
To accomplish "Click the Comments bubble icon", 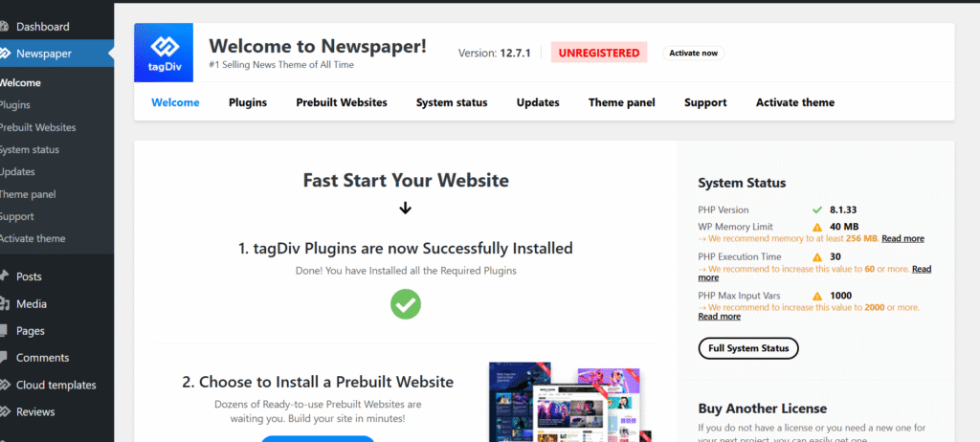I will 4,358.
